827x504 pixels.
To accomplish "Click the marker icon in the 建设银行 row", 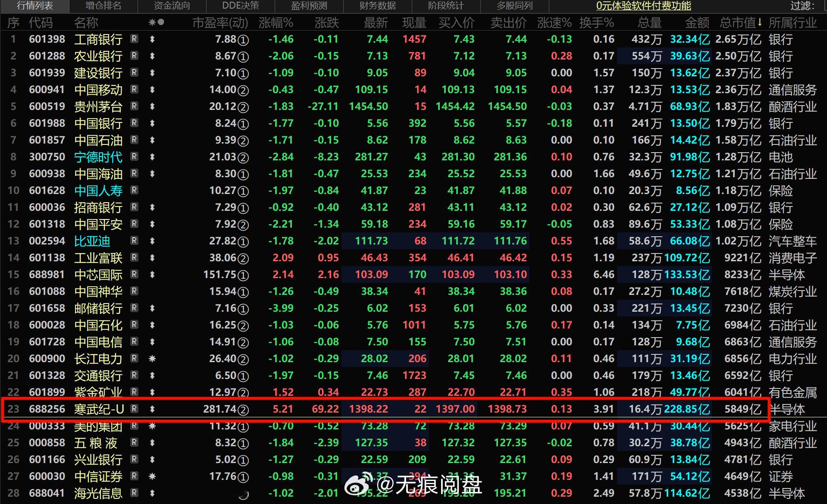I will coord(152,73).
